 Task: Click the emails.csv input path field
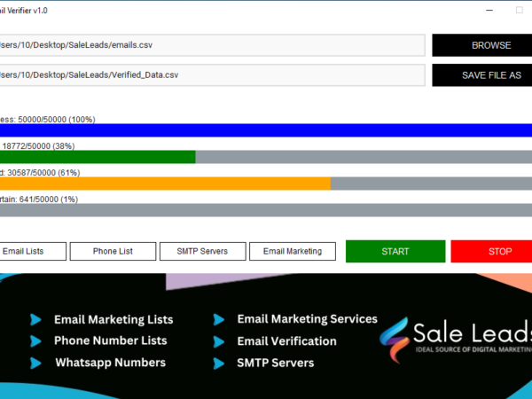tap(211, 45)
